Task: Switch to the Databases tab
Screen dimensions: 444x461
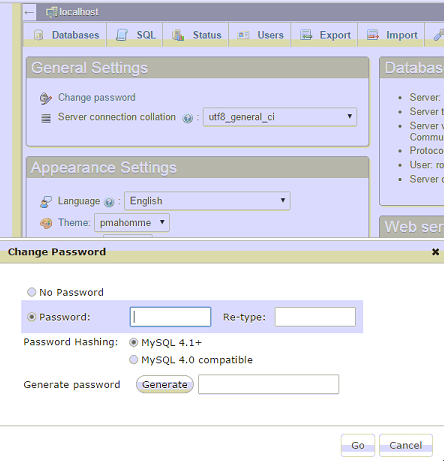Action: (x=65, y=35)
